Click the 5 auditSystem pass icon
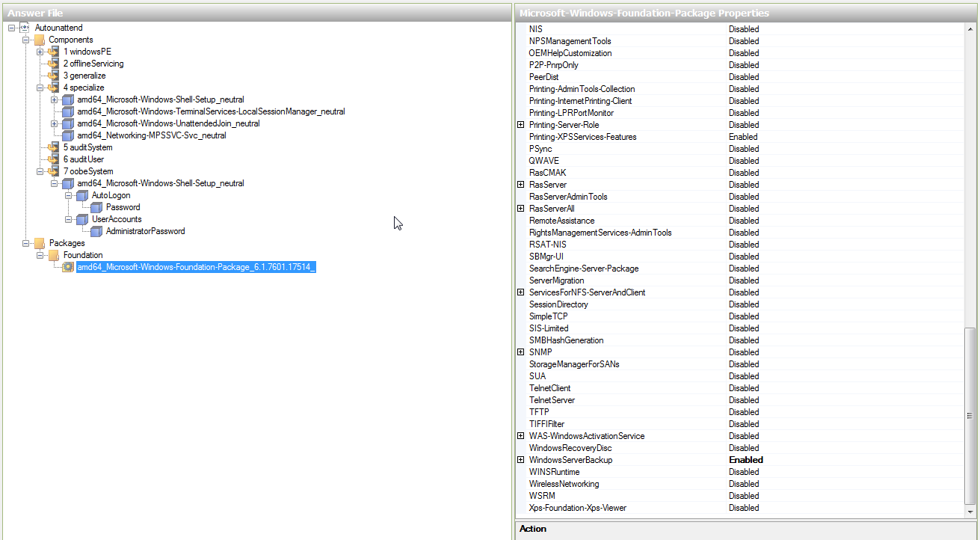Image resolution: width=980 pixels, height=540 pixels. [x=53, y=147]
